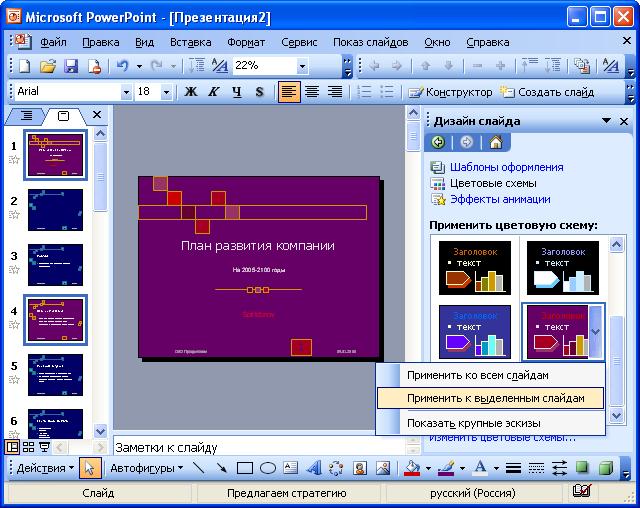640x508 pixels.
Task: Apply the black scheme with light blue shapes
Action: 563,268
